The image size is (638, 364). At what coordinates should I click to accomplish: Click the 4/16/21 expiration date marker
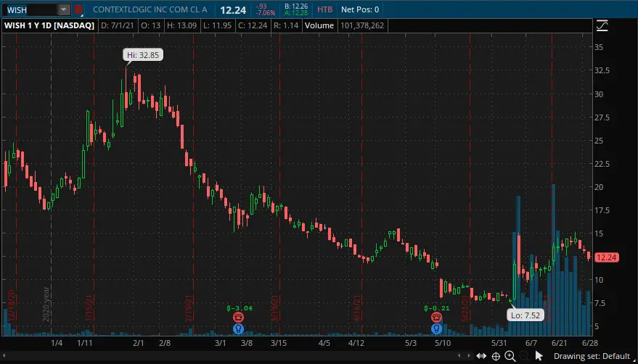pos(358,308)
